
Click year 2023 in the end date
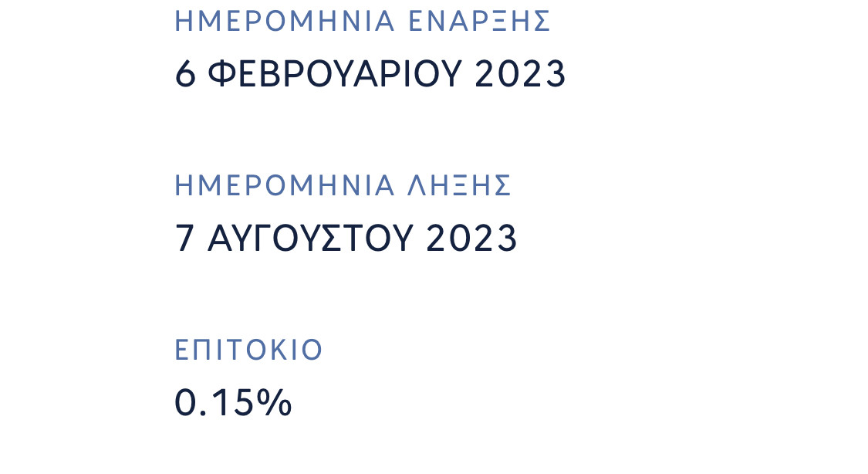(x=471, y=239)
